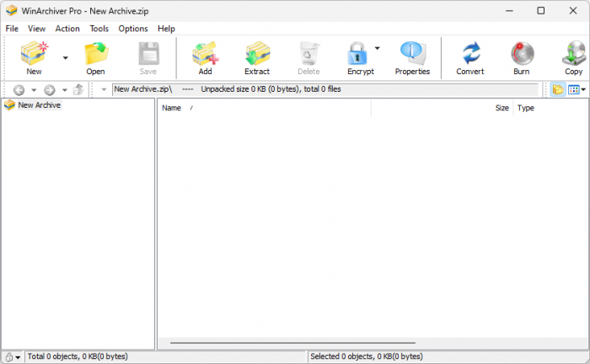Image resolution: width=590 pixels, height=364 pixels.
Task: Click the Burn disc icon
Action: coord(521,56)
